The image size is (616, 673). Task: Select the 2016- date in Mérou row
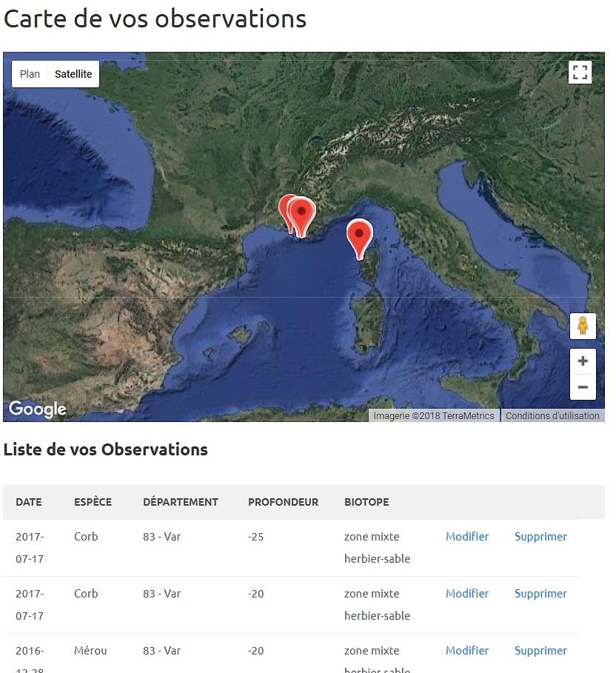pos(30,651)
